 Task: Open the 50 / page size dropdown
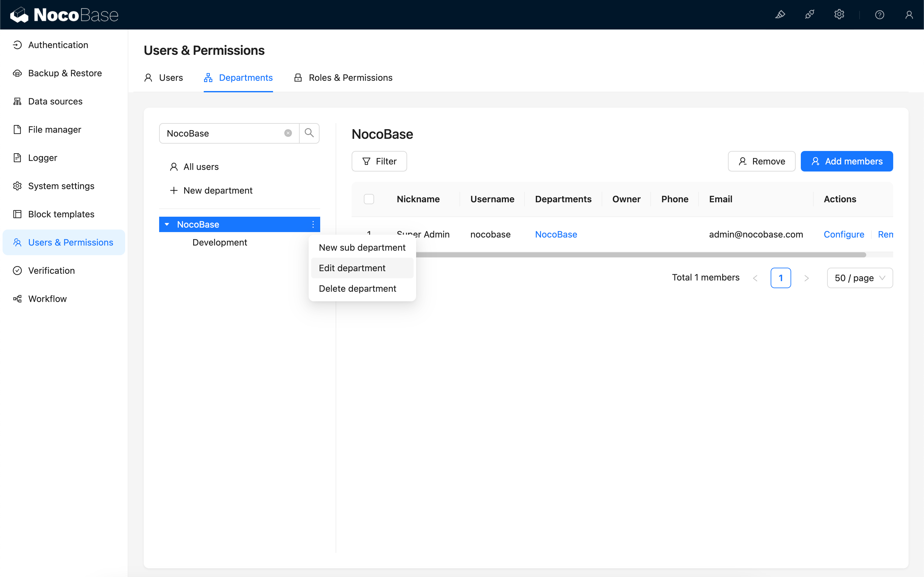(860, 278)
